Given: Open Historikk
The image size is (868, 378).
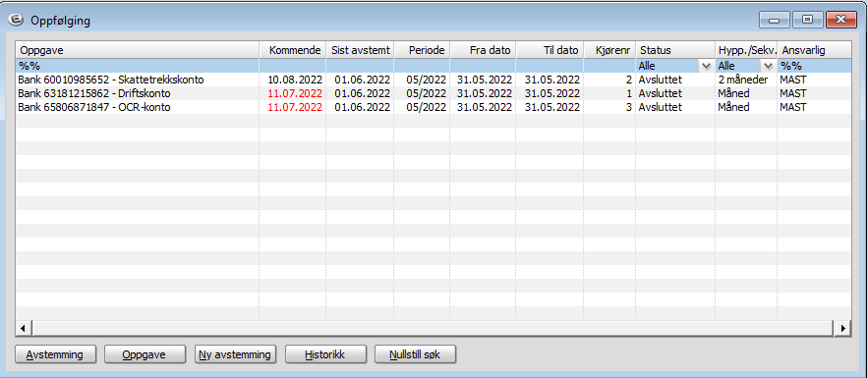Looking at the screenshot, I should click(325, 354).
